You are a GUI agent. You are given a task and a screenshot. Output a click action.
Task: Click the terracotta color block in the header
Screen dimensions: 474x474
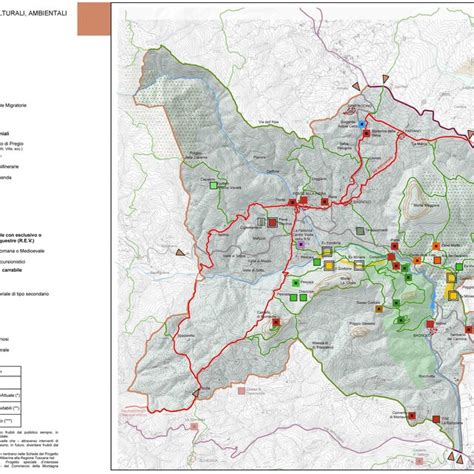click(94, 19)
